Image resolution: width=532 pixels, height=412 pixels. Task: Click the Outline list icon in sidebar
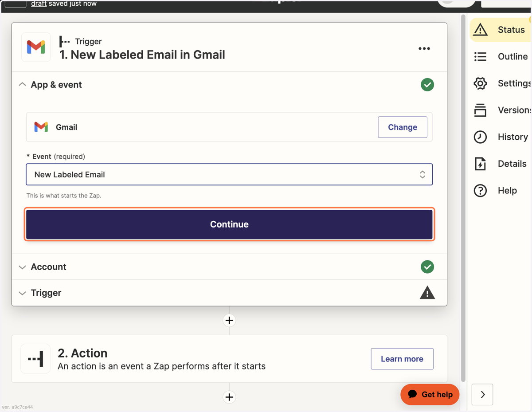click(480, 56)
